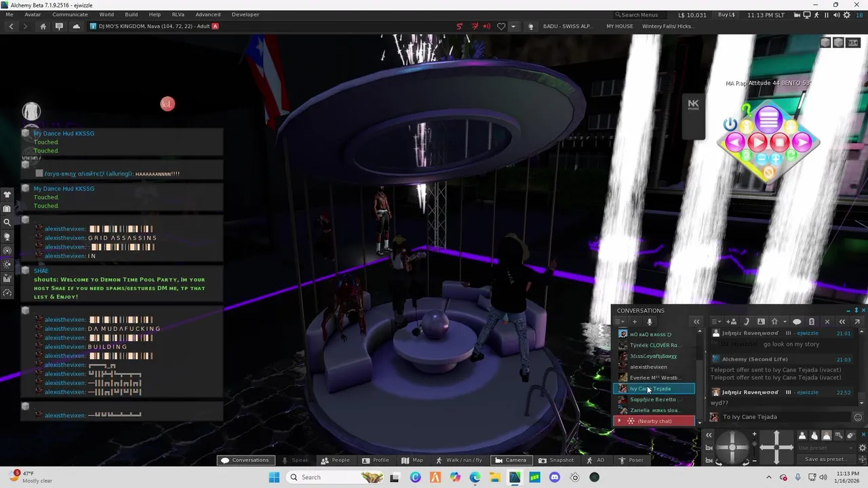This screenshot has height=488, width=868.
Task: Expand the dropdown next to heart icon
Action: pyautogui.click(x=513, y=26)
